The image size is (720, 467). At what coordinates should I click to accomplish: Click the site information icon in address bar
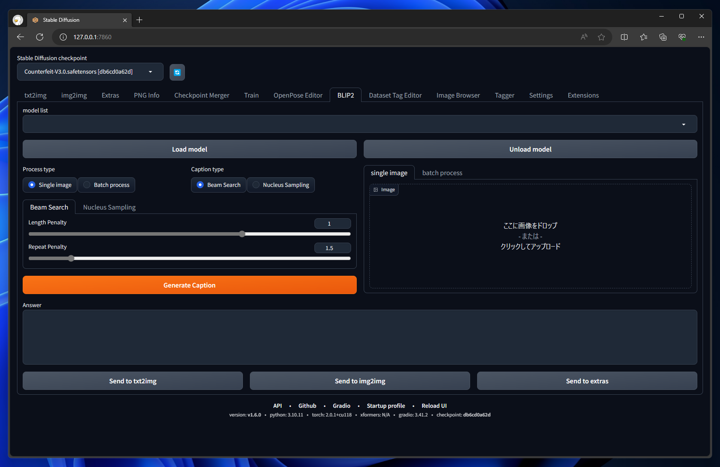63,37
